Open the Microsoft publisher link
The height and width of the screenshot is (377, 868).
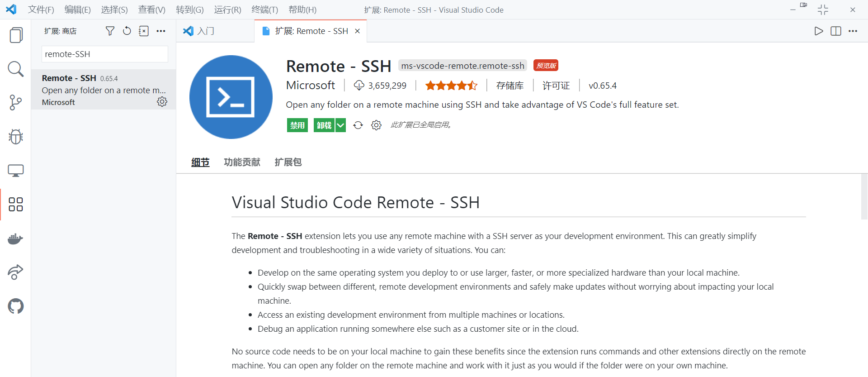pyautogui.click(x=311, y=85)
